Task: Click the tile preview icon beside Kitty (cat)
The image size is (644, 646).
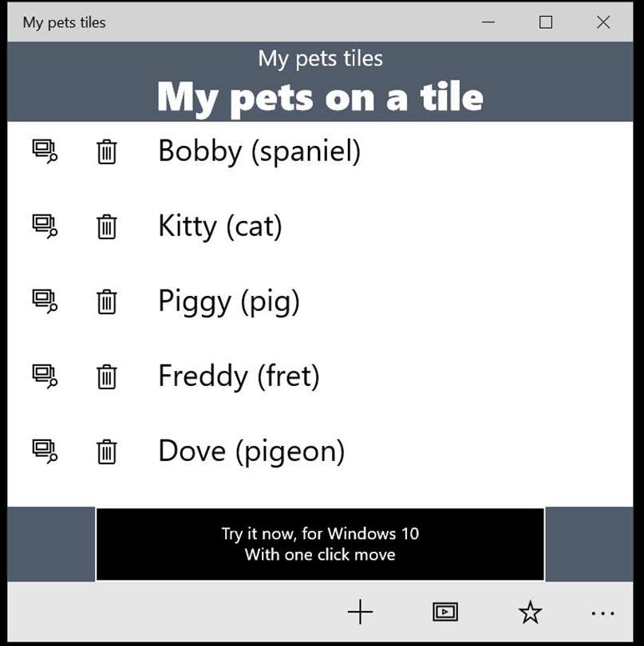Action: tap(45, 226)
